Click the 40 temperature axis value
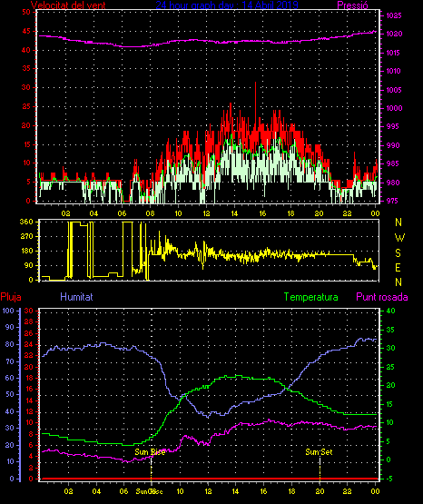 (x=390, y=311)
